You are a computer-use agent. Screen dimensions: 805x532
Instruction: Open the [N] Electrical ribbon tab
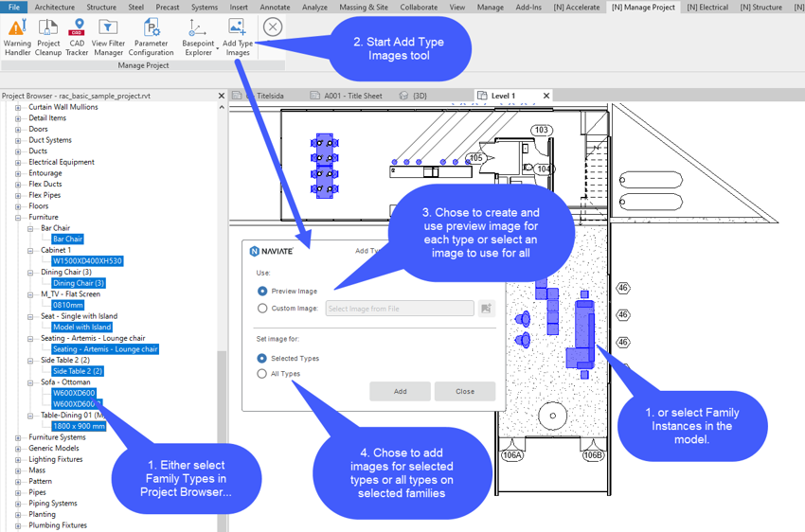(707, 8)
